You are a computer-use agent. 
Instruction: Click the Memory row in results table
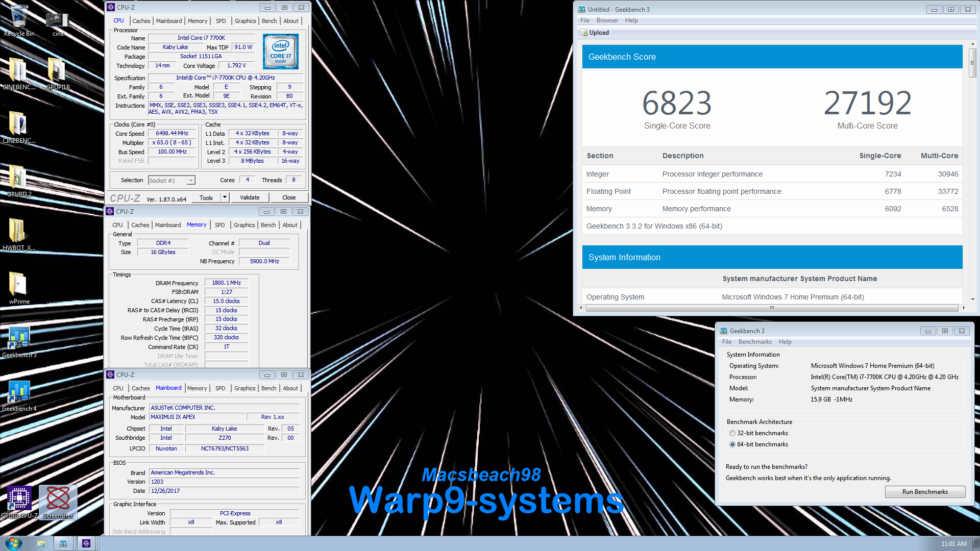[x=772, y=209]
